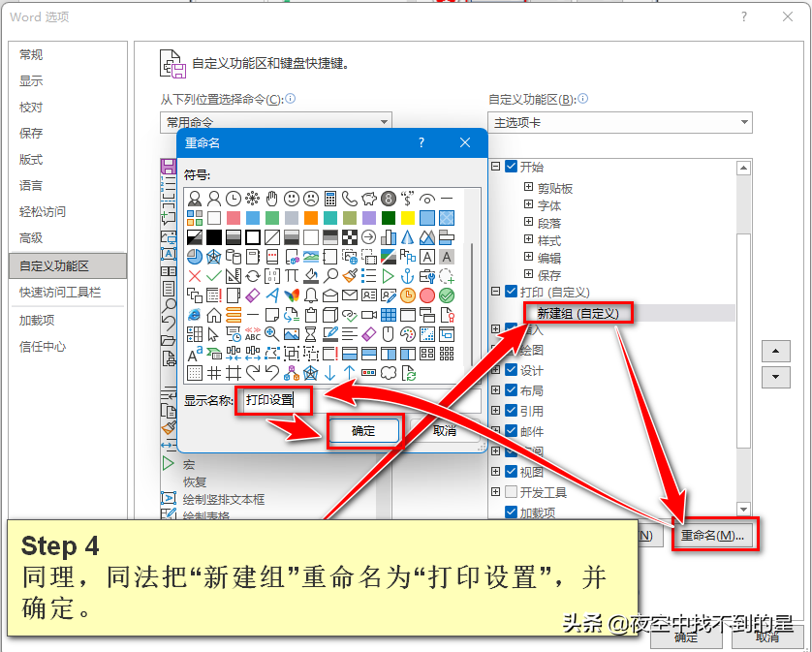Image resolution: width=812 pixels, height=652 pixels.
Task: Choose the paint palette symbol
Action: [x=408, y=334]
